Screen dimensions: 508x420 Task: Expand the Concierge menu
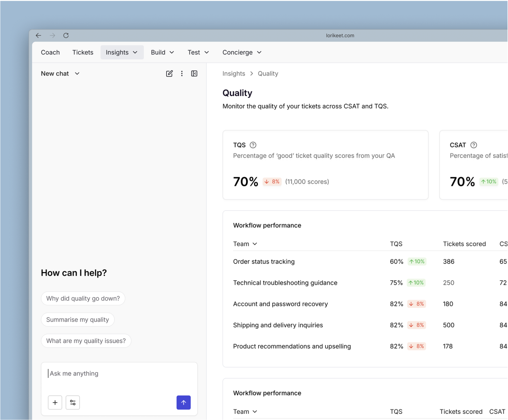242,52
